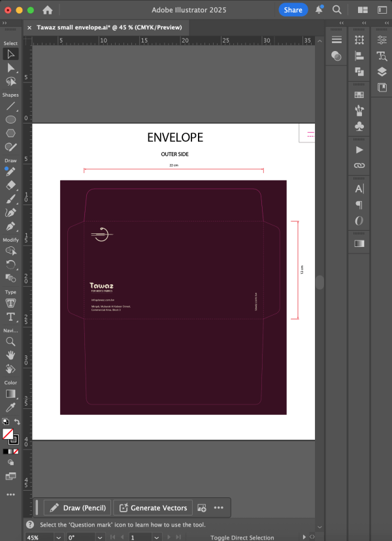Select the Tawaz small envelope.ai document tab
This screenshot has width=392, height=541.
[108, 27]
